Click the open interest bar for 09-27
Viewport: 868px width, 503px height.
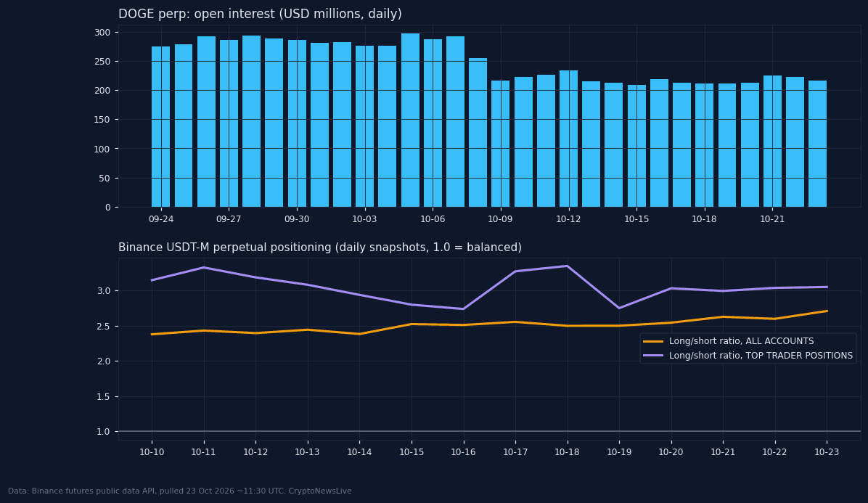[229, 123]
